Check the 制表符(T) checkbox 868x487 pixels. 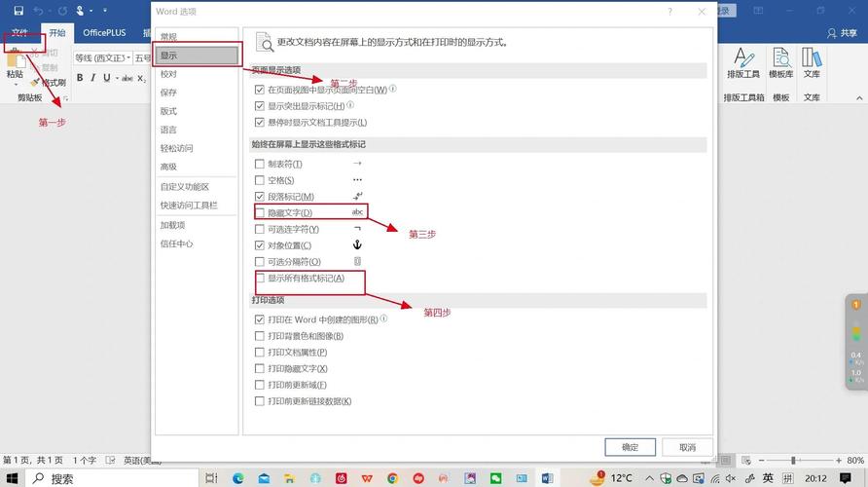click(259, 164)
